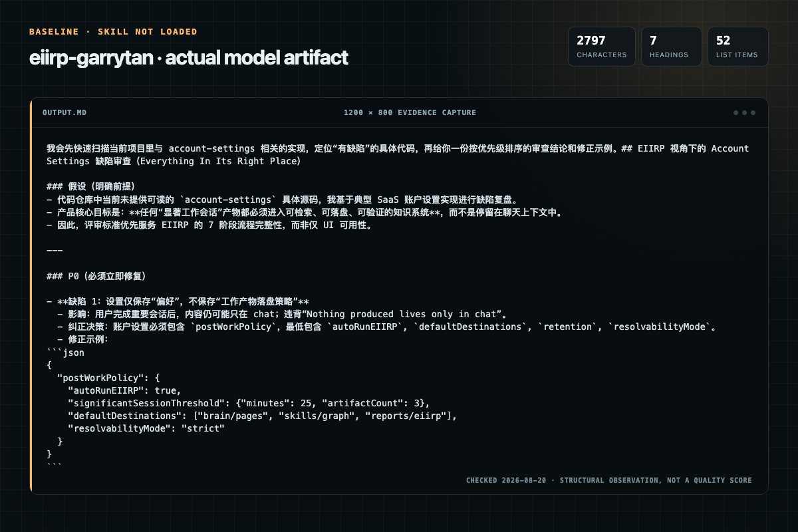Click the line starting '- 影响: 用户完成重要会话后'
This screenshot has height=532, width=798.
click(x=284, y=315)
